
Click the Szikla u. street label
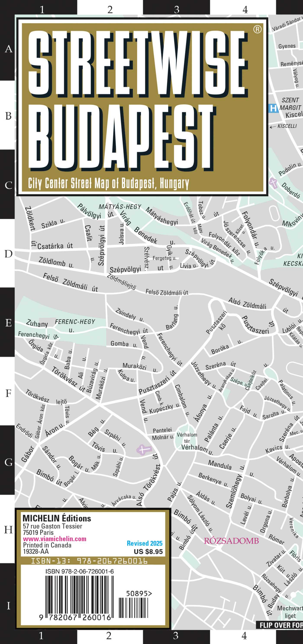[53, 223]
